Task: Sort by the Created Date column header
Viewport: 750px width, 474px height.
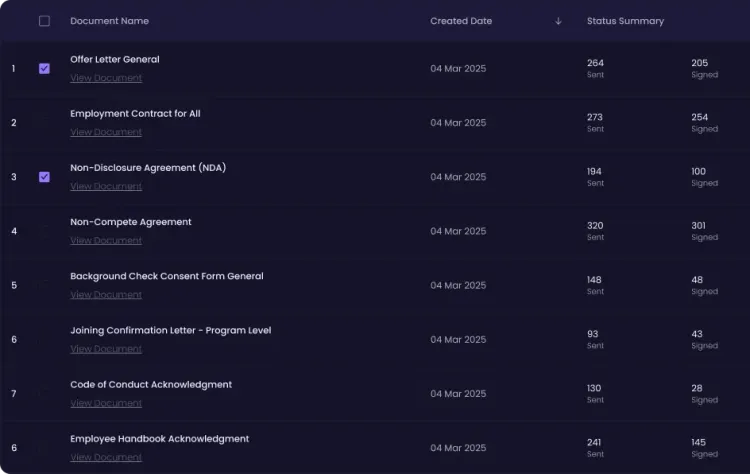Action: 461,21
